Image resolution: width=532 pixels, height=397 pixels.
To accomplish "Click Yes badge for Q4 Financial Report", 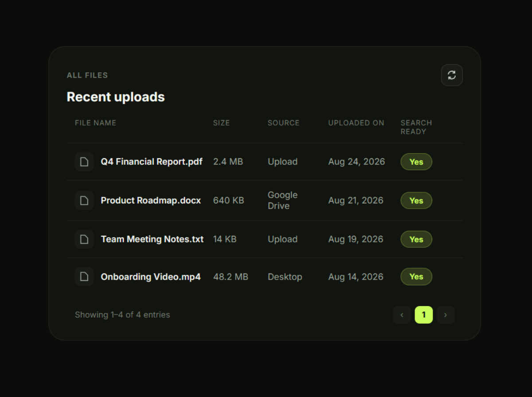I will click(416, 162).
